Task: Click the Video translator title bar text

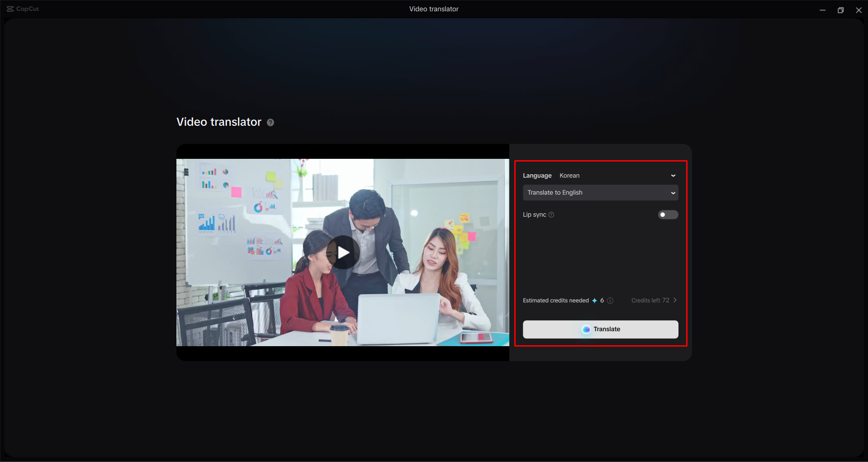Action: coord(433,9)
